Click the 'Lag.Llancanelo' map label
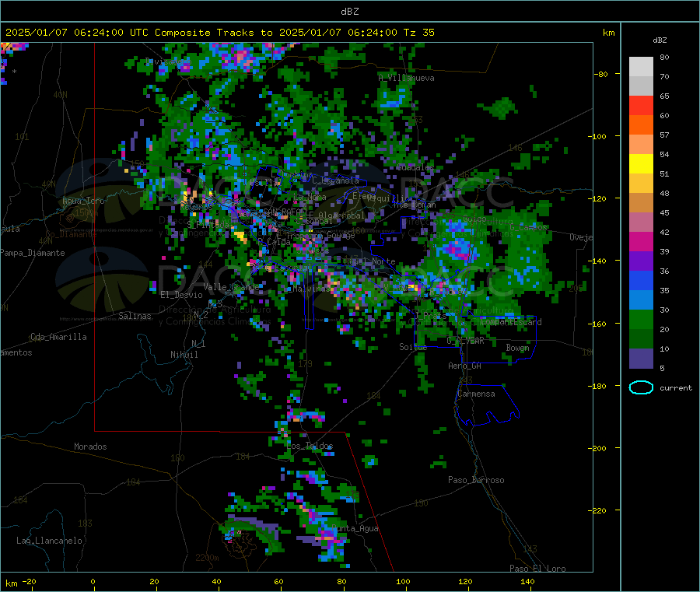 (x=49, y=541)
